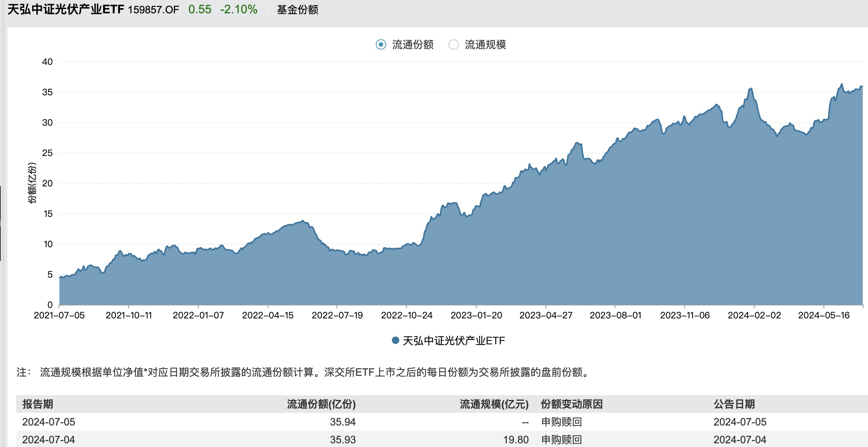Click x-axis date label 2022-01-07
This screenshot has width=868, height=447.
pos(198,315)
